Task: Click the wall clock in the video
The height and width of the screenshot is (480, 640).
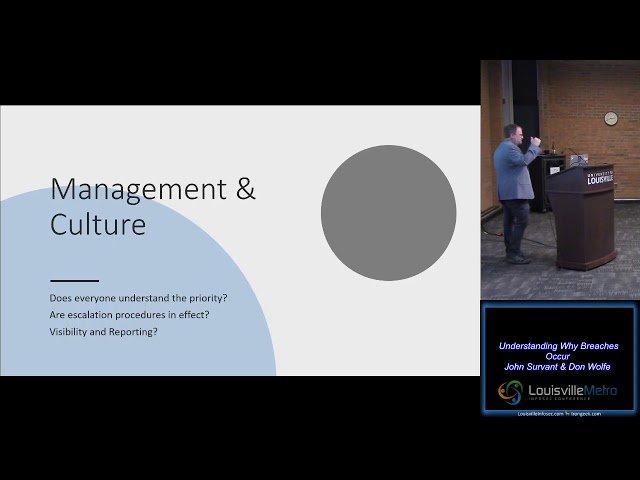Action: (x=610, y=118)
